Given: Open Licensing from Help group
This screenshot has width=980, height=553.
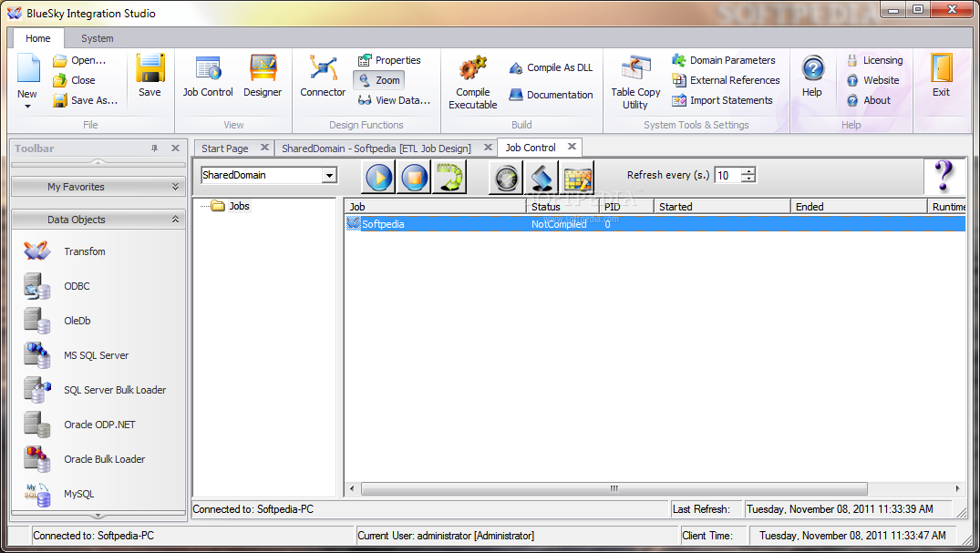Looking at the screenshot, I should point(875,61).
